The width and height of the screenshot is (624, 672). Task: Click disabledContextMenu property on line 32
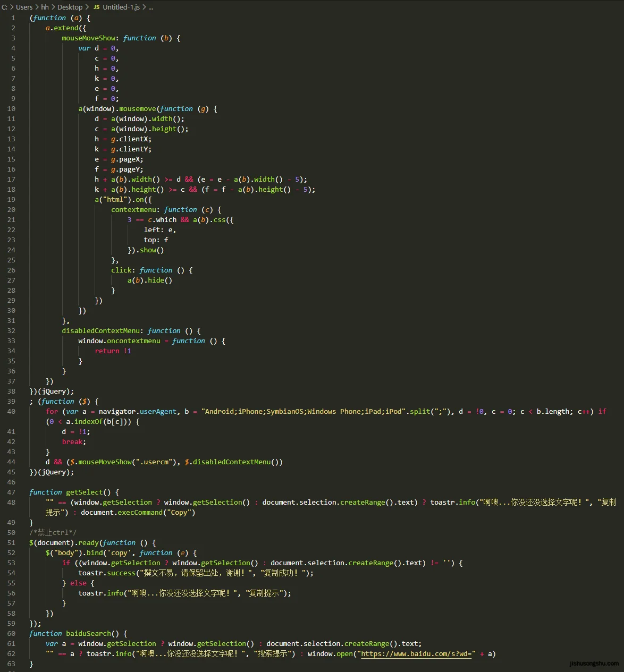pos(100,330)
